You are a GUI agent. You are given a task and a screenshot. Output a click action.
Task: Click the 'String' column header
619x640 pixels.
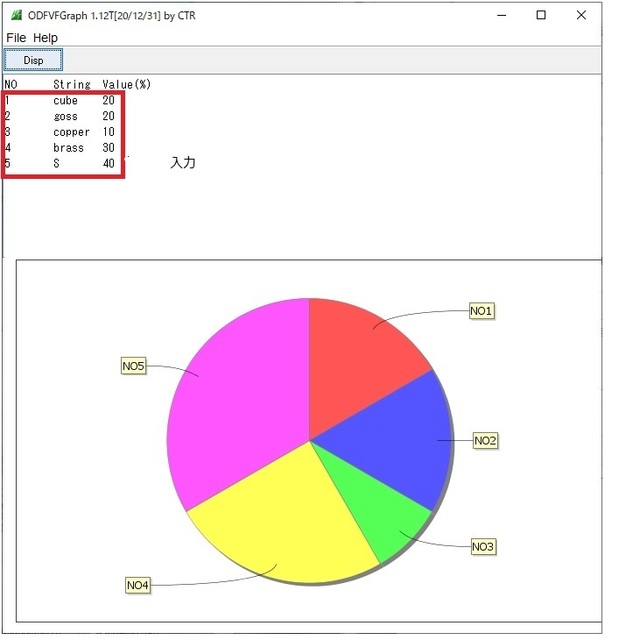tap(72, 84)
